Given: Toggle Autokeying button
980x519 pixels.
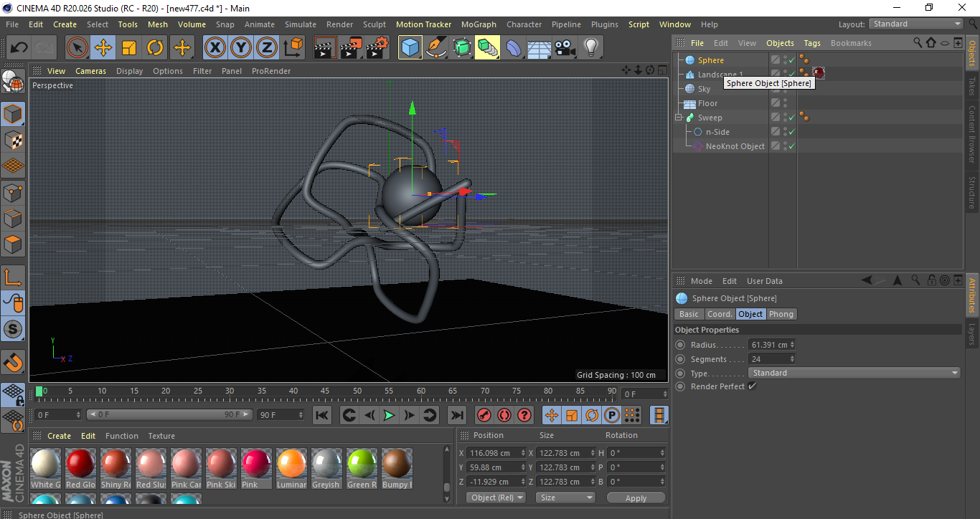Looking at the screenshot, I should coord(504,415).
